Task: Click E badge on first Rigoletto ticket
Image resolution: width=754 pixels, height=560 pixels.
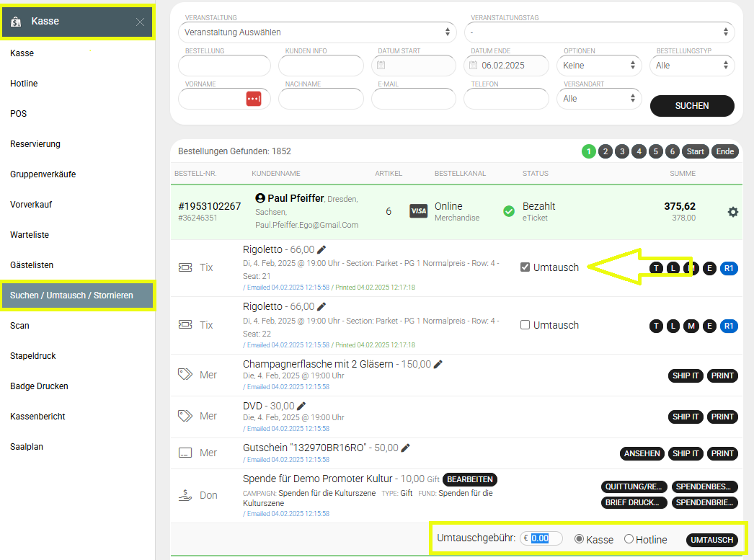Action: 709,268
